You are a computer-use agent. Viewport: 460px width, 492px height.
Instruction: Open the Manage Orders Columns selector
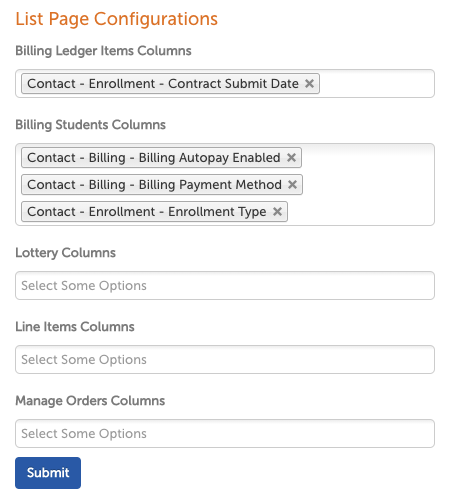pos(225,434)
